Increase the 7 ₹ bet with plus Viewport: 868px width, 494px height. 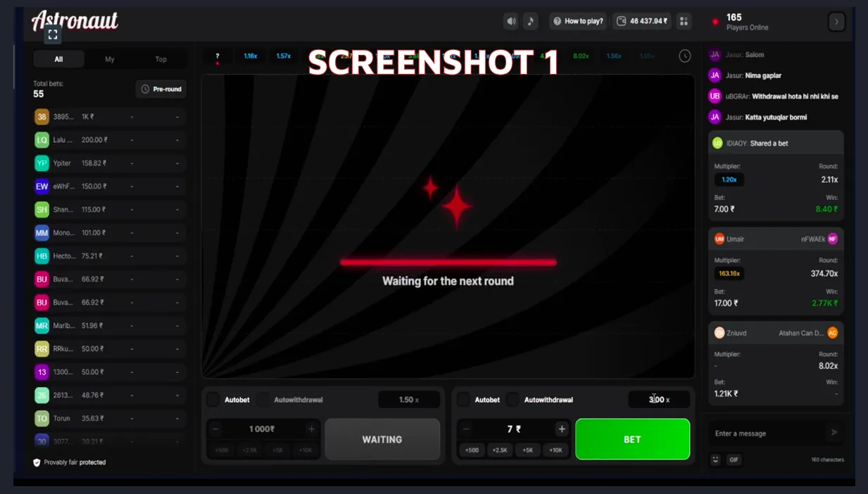[x=562, y=429]
